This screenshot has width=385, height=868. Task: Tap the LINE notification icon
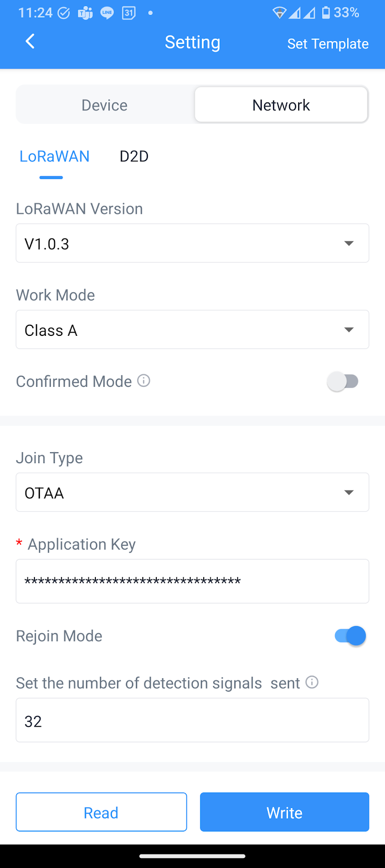[x=107, y=13]
